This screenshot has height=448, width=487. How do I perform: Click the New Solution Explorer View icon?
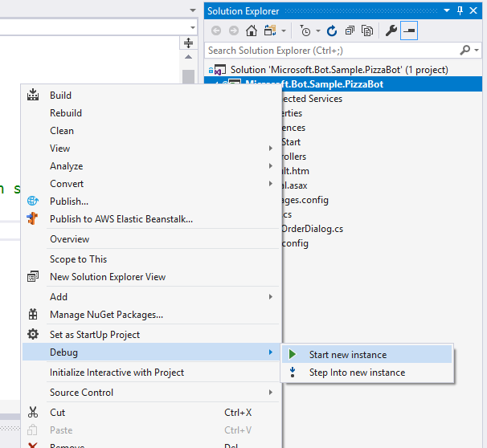[33, 276]
